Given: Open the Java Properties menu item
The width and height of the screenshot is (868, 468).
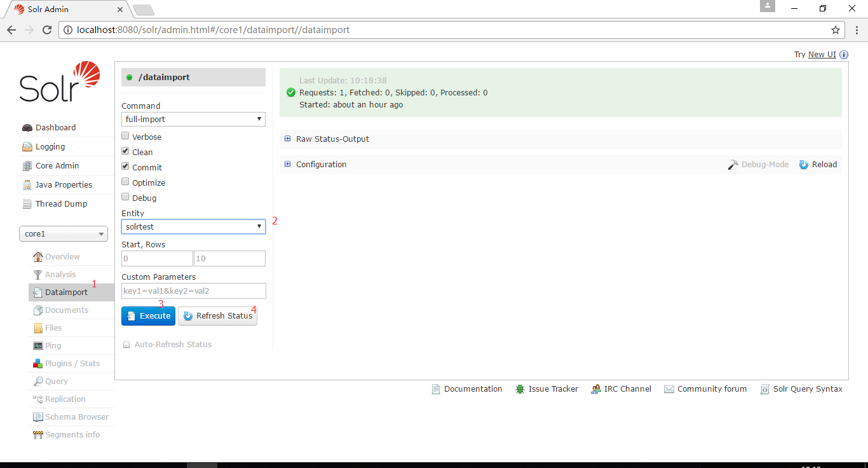Looking at the screenshot, I should click(67, 185).
